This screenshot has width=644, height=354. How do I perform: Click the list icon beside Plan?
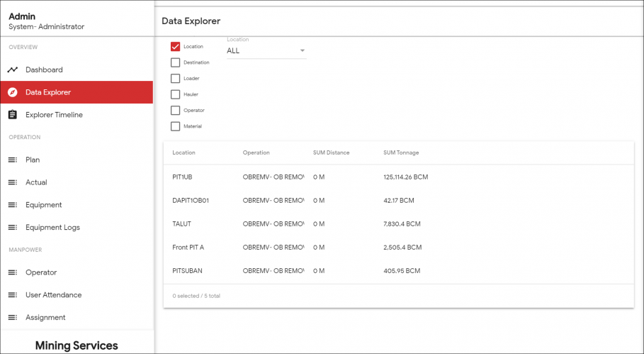pos(12,160)
